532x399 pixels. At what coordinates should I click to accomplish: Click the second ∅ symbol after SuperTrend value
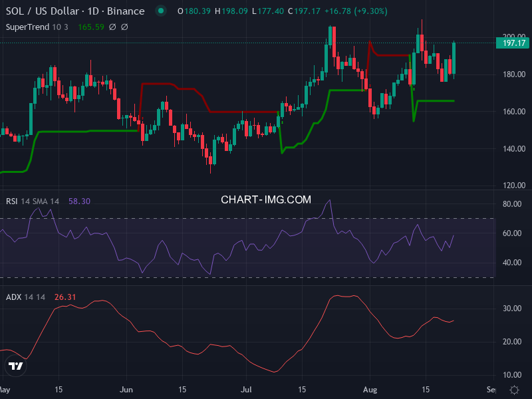point(124,27)
